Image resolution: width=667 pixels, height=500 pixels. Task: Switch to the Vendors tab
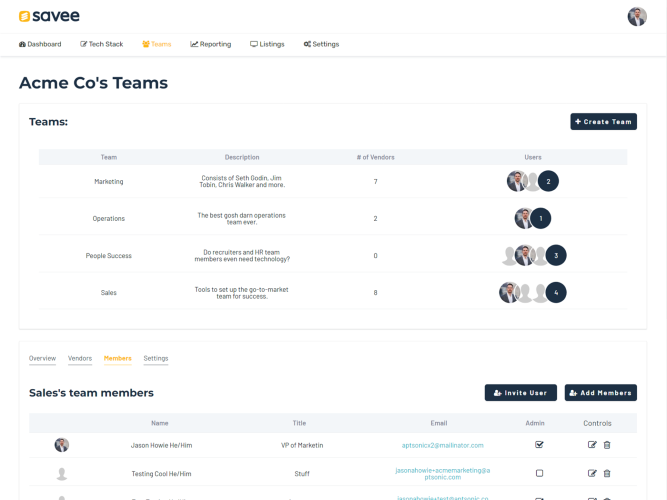(x=80, y=358)
